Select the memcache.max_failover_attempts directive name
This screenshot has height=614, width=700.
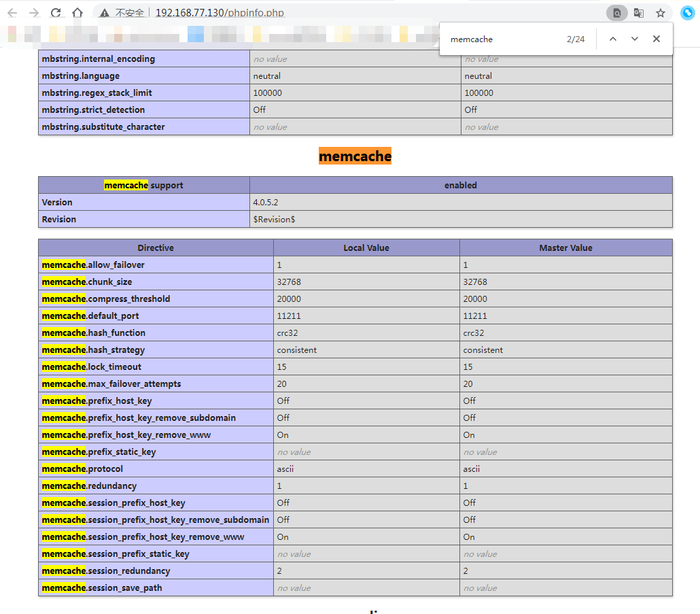point(111,383)
